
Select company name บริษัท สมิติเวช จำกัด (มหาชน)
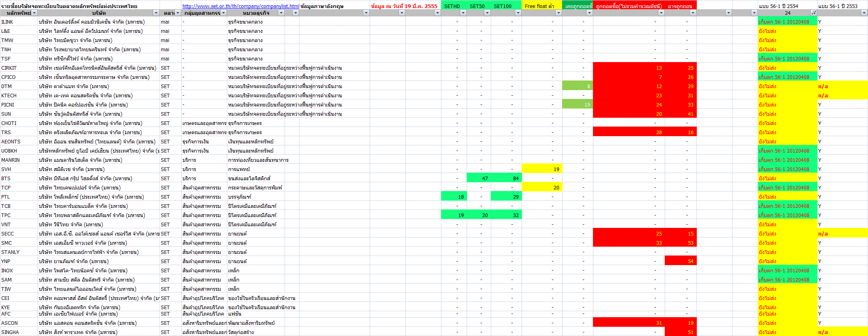click(99, 169)
